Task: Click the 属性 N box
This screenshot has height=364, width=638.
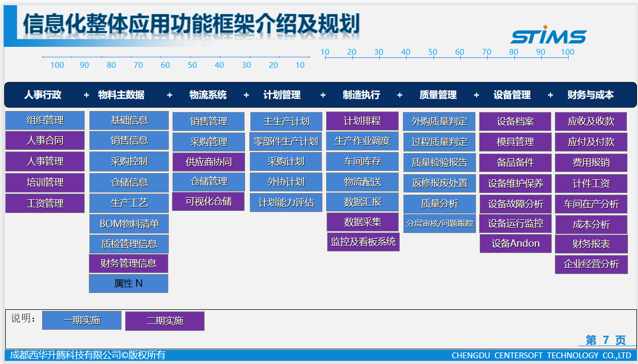Action: pos(128,284)
